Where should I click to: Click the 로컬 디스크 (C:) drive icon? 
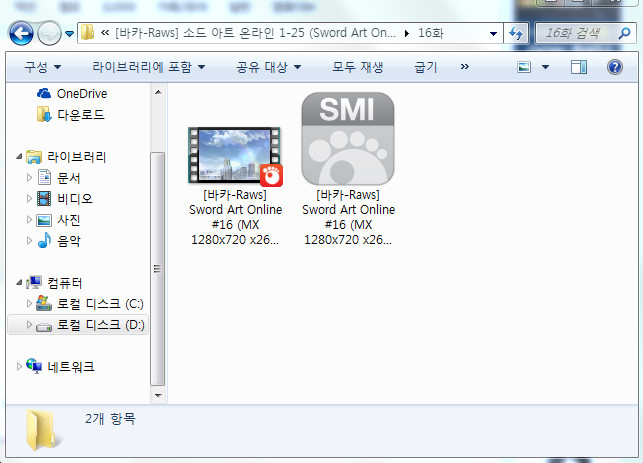[44, 303]
